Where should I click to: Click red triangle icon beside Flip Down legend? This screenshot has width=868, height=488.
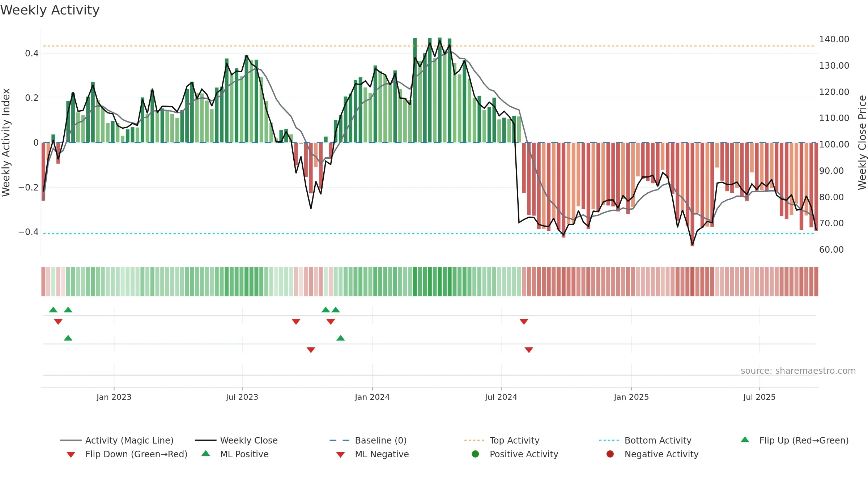click(x=71, y=455)
